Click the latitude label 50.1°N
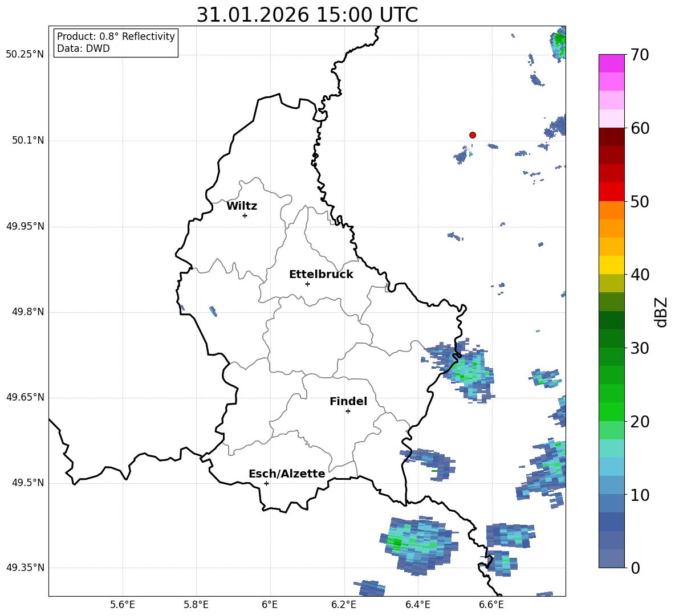Viewport: 675px width, 616px height. pyautogui.click(x=28, y=140)
